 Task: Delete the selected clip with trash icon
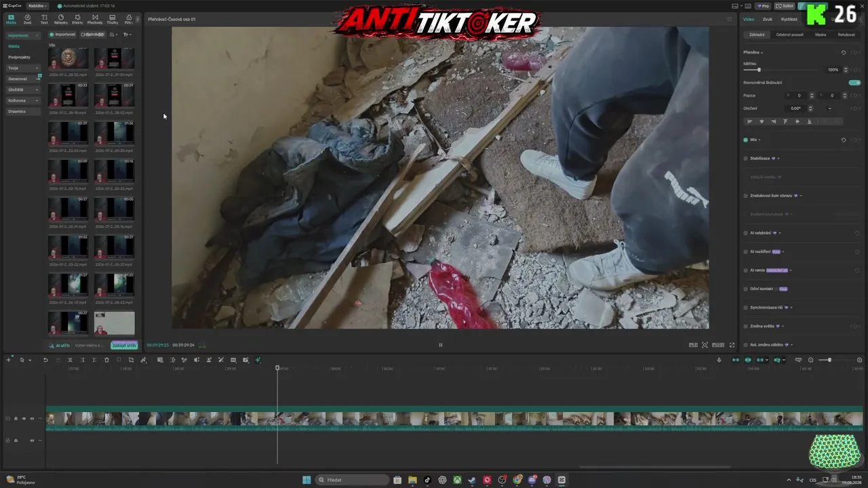(106, 360)
